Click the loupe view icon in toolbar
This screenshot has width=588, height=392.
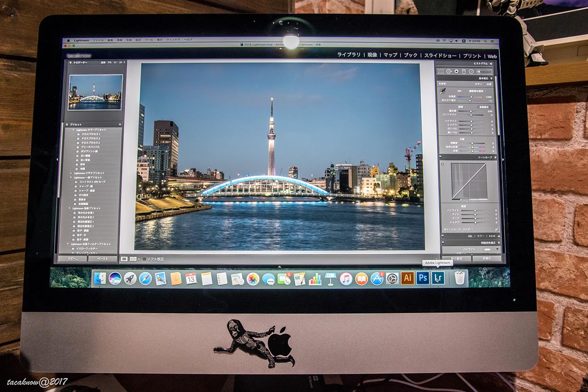coord(124,259)
